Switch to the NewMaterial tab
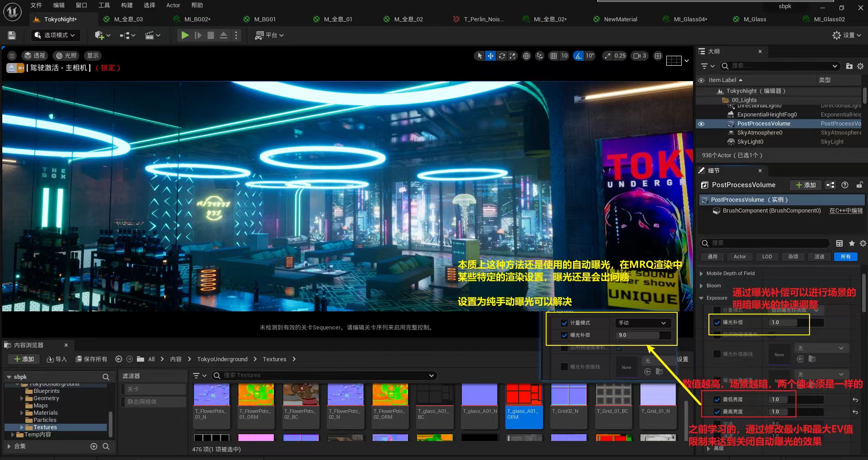Viewport: 868px width, 460px height. (621, 19)
